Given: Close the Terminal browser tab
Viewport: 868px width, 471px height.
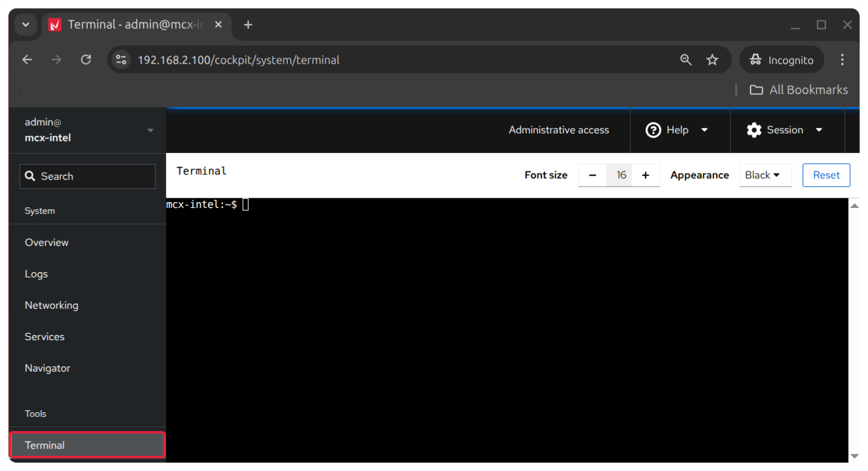Looking at the screenshot, I should pyautogui.click(x=218, y=25).
